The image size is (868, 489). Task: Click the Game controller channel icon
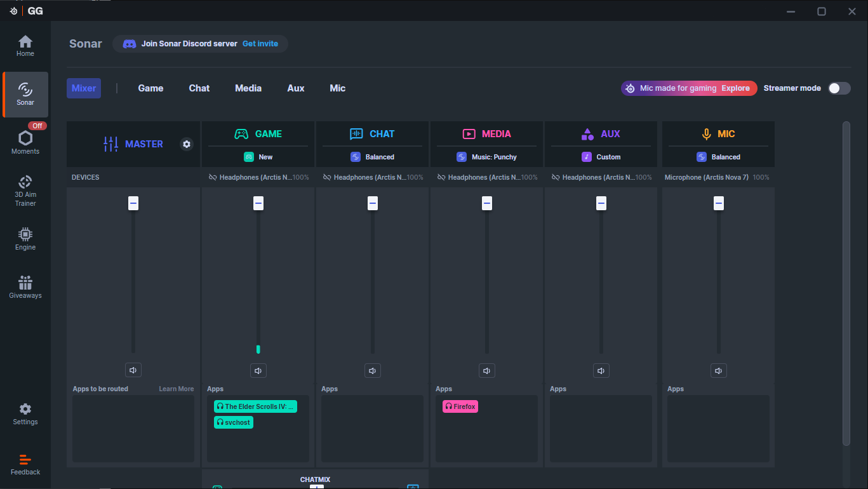241,134
